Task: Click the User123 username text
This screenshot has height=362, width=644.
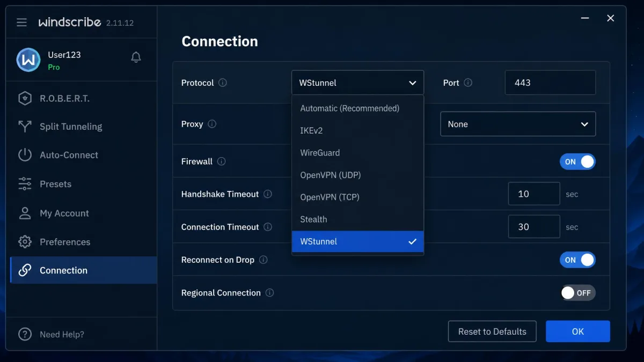Action: click(64, 55)
